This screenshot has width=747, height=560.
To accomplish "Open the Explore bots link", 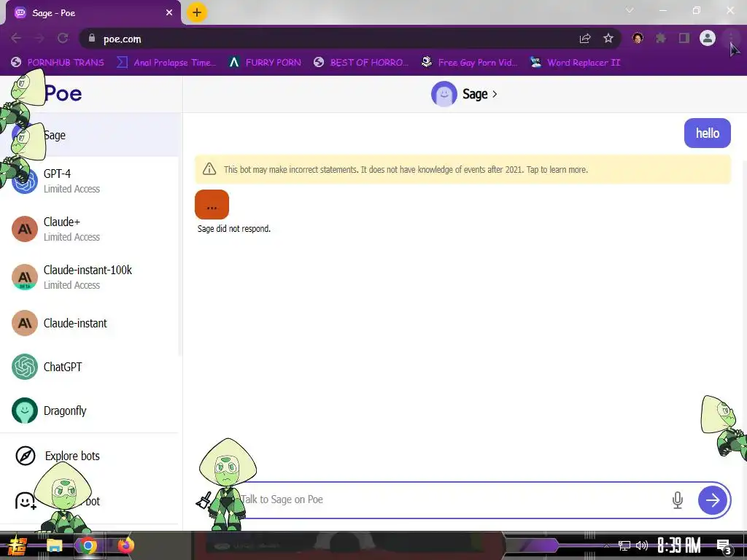I will point(72,456).
